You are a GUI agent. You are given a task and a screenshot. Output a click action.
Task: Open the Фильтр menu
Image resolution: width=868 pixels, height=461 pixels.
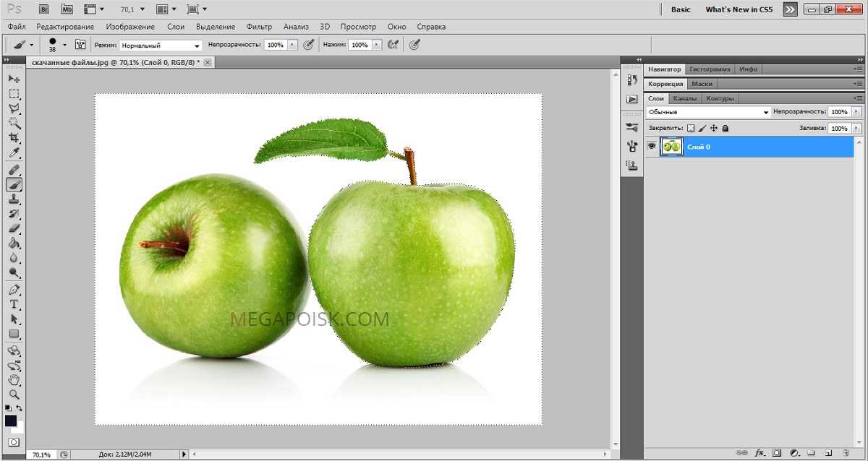coord(259,27)
